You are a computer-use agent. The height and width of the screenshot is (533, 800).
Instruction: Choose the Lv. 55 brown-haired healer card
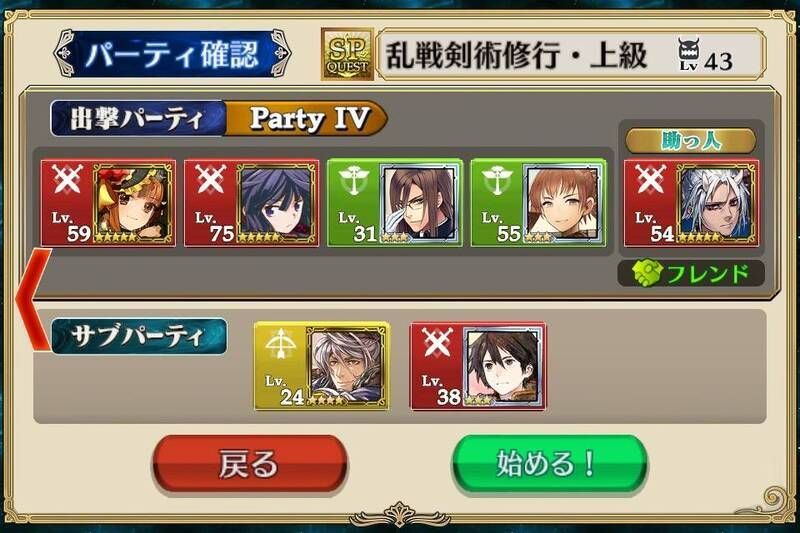coord(539,203)
